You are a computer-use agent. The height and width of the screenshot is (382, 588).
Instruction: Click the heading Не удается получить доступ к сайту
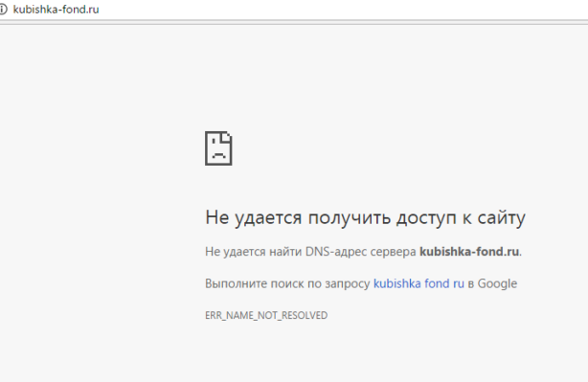tap(365, 217)
